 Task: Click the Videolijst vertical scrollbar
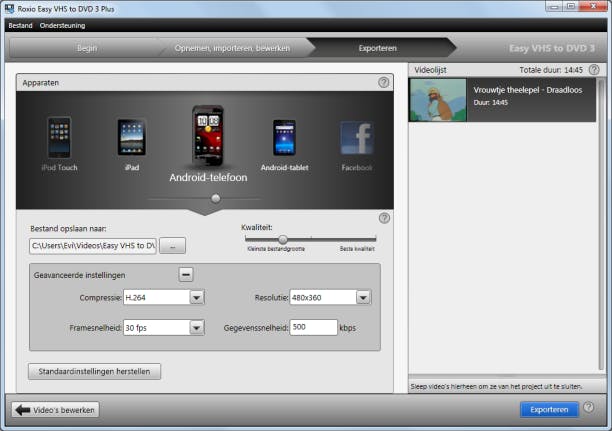pos(602,224)
